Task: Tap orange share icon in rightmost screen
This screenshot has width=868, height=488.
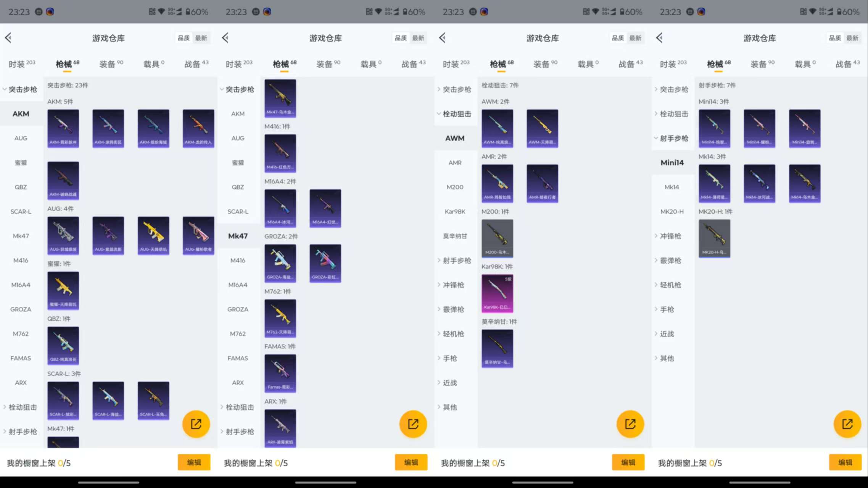Action: [x=847, y=424]
